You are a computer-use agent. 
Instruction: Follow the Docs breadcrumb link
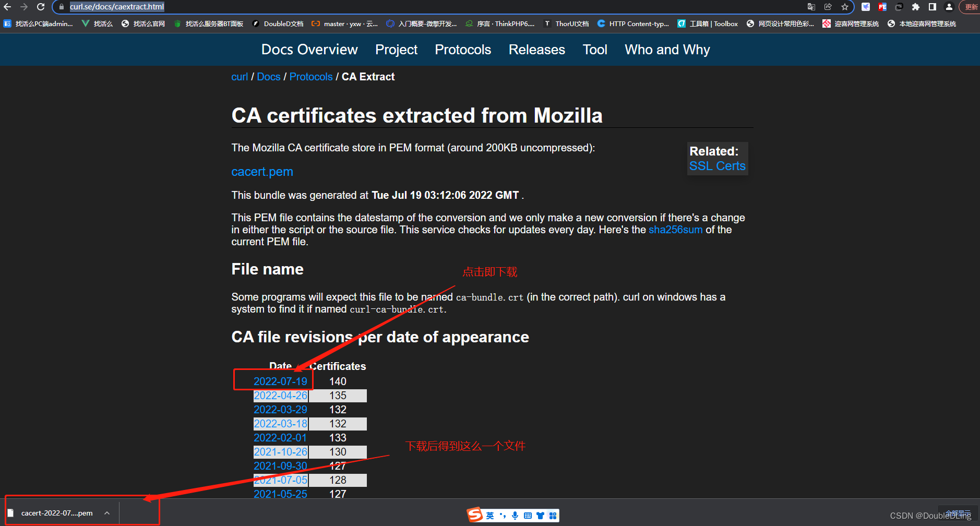[x=269, y=77]
